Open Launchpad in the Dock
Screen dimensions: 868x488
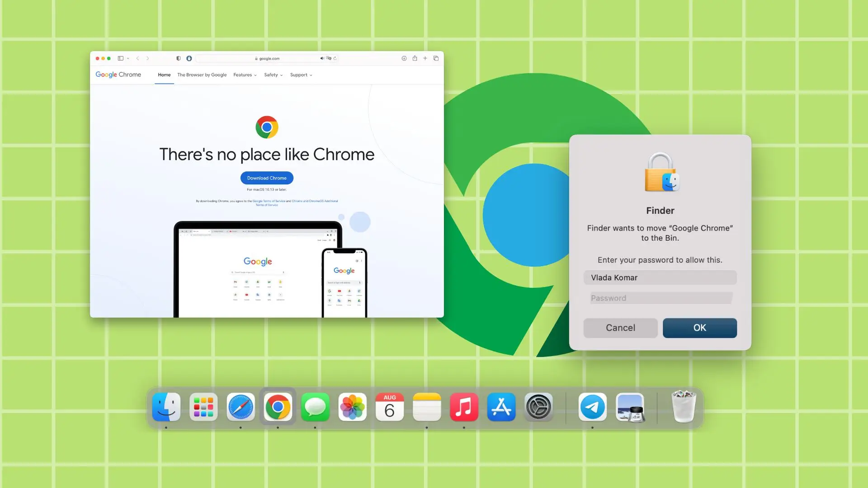203,407
